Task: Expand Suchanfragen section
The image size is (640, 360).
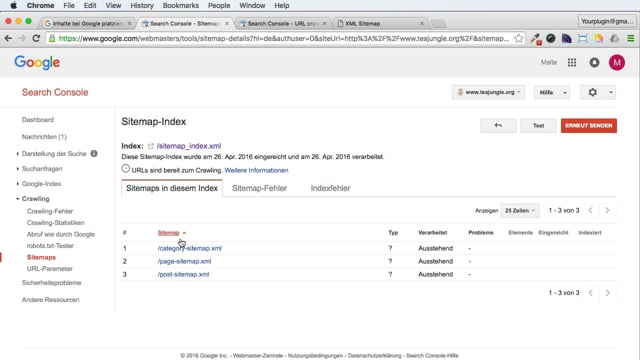Action: 18,169
